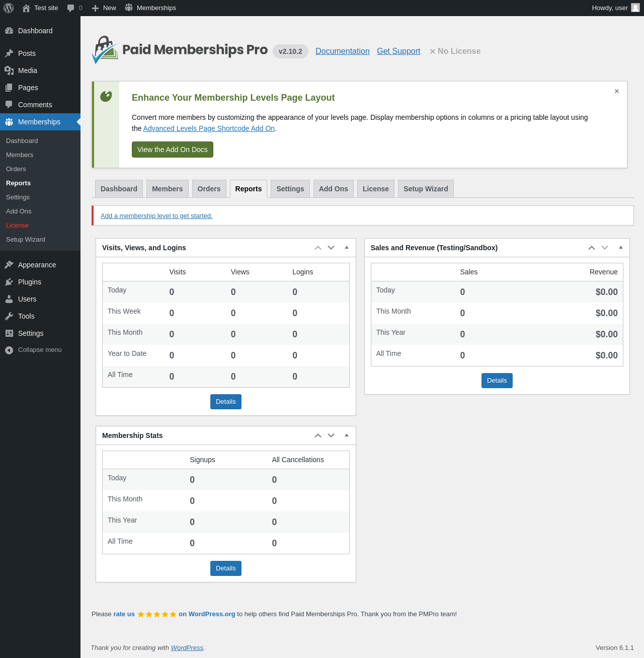Open the Setup Wizard tab
Screen dimensions: 644x658
(x=426, y=189)
